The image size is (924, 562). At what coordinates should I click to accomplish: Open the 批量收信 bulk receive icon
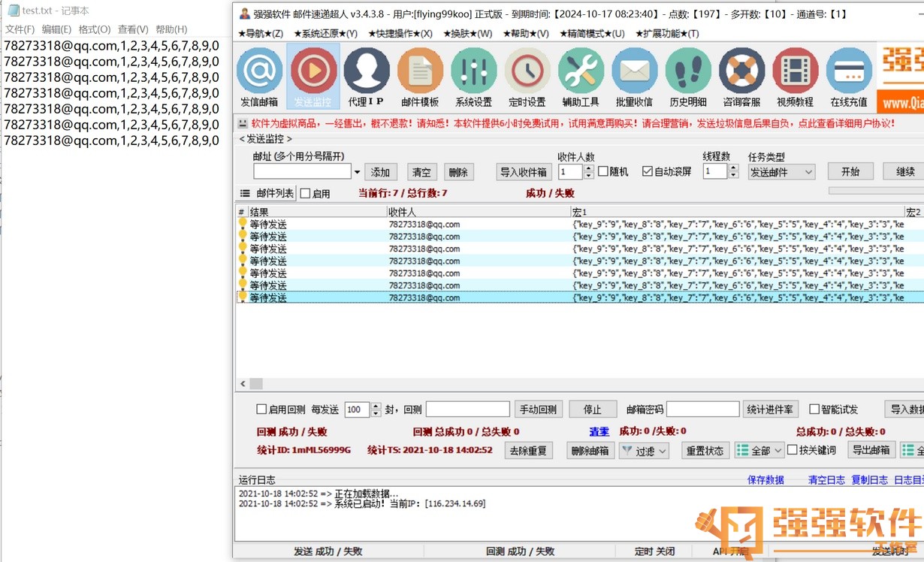[x=634, y=77]
